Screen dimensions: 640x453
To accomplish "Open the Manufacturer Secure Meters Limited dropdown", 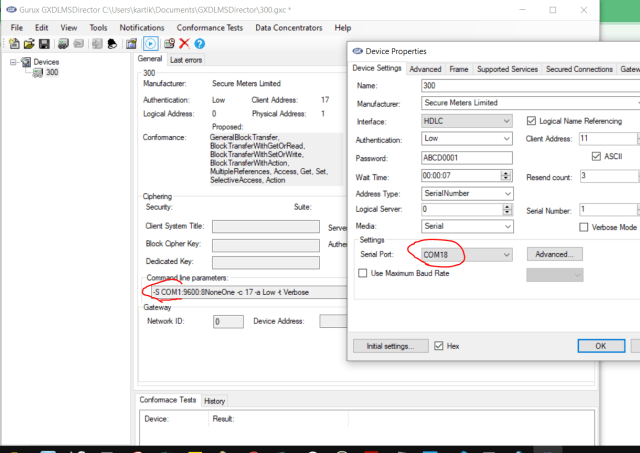I will pos(530,103).
